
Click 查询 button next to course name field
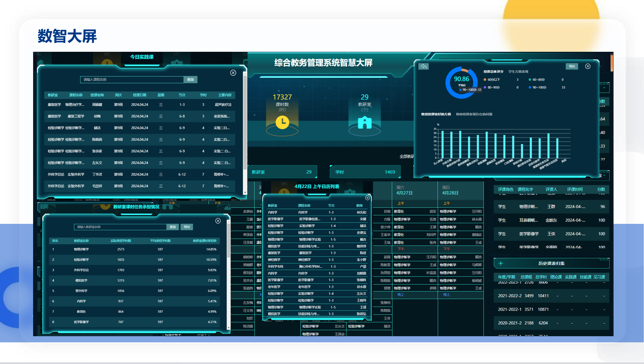pos(190,80)
